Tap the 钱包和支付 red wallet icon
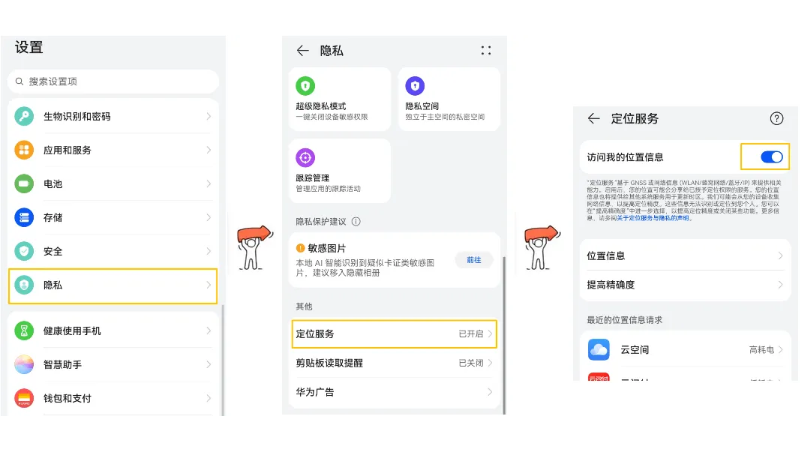 coord(24,398)
